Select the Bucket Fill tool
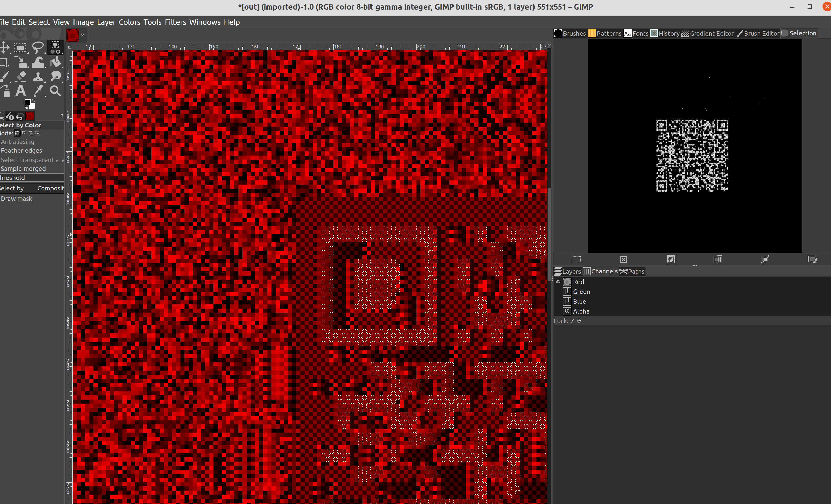This screenshot has width=831, height=504. tap(56, 62)
